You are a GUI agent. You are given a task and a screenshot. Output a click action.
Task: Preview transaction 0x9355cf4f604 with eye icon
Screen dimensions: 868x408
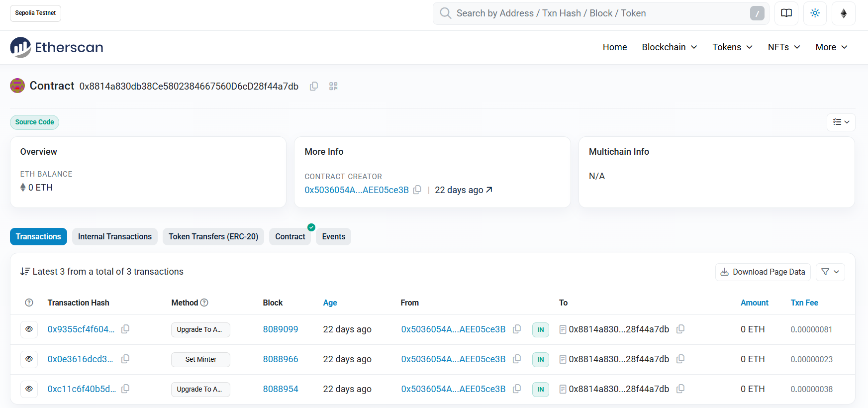29,329
